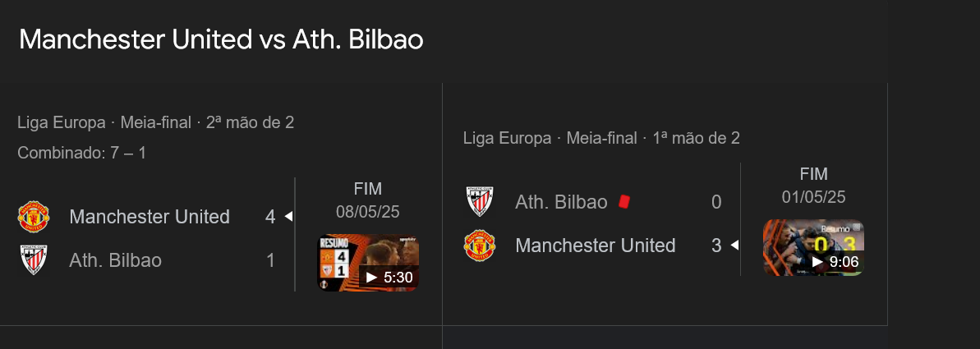Viewport: 980px width, 349px height.
Task: Open the 9:06 first-leg highlights thumbnail
Action: (x=813, y=247)
